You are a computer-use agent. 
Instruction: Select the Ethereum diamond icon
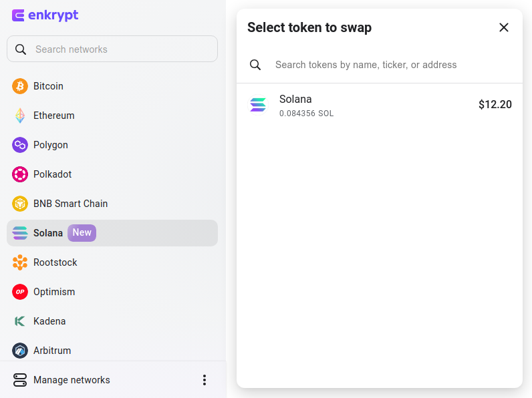20,116
